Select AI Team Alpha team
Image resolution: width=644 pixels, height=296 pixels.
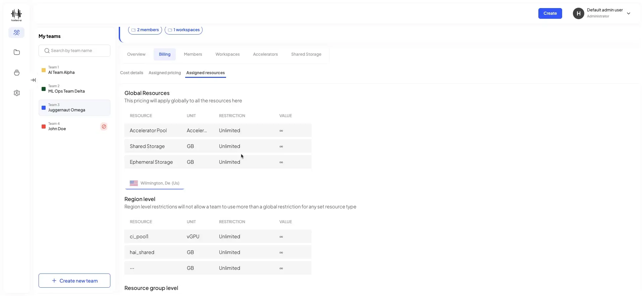(x=74, y=70)
